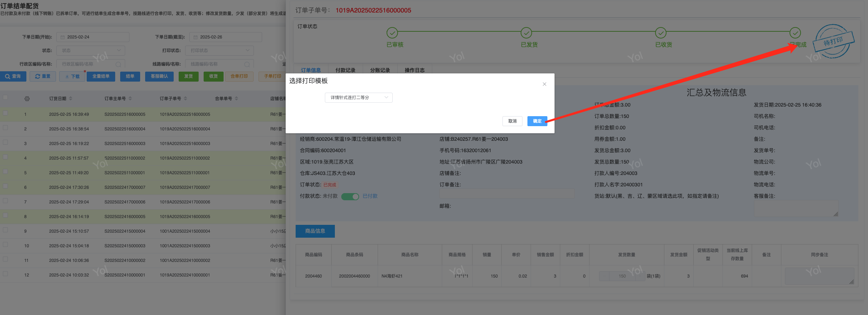Expand the 状态 dropdown filter
This screenshot has width=868, height=315.
pos(91,51)
